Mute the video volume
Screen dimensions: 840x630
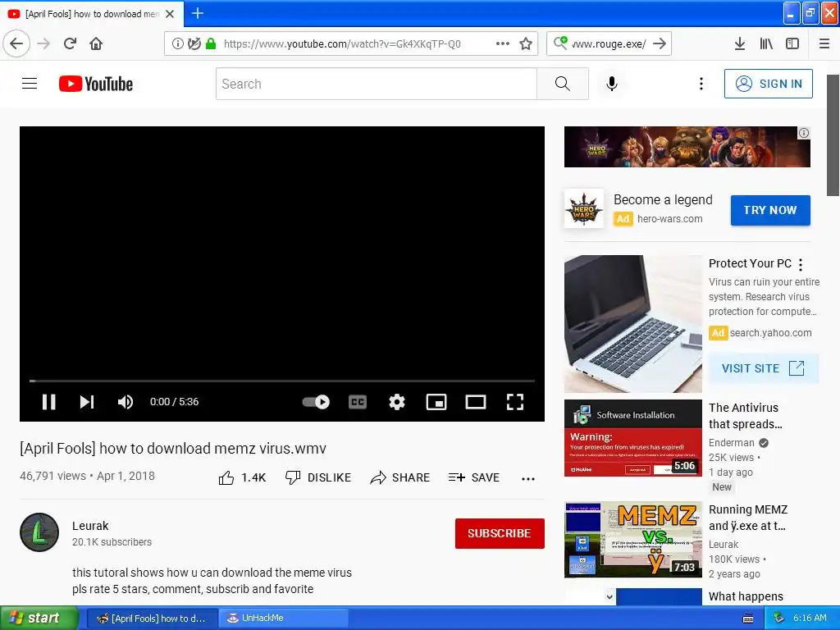pos(125,402)
